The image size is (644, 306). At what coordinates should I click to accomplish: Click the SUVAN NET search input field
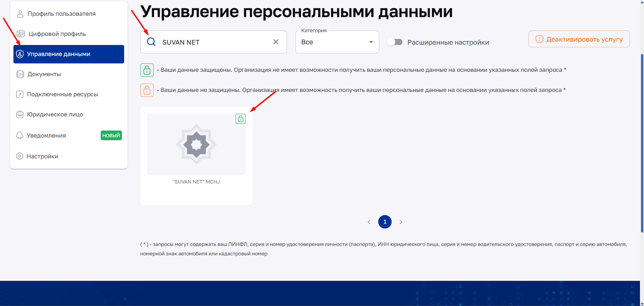tap(213, 42)
